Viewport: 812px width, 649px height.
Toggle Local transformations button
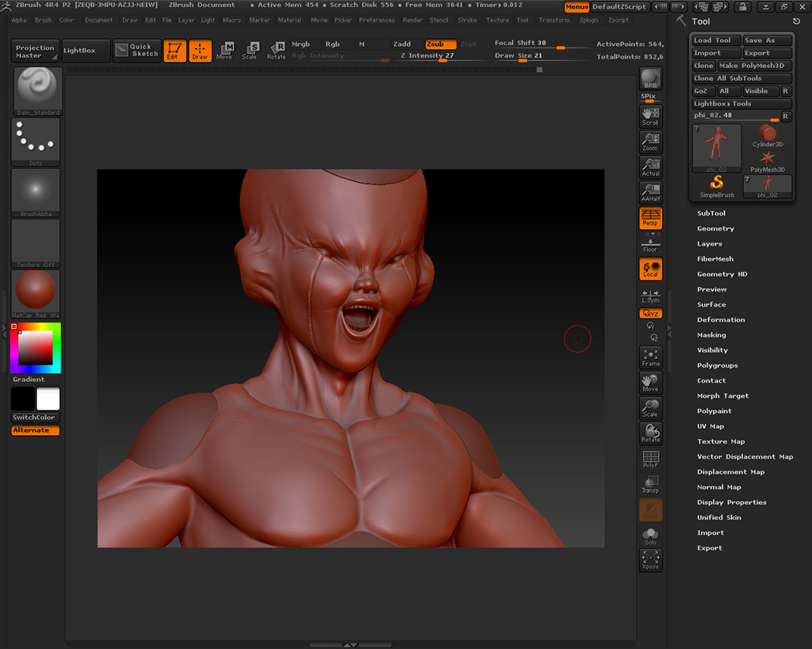pos(650,269)
